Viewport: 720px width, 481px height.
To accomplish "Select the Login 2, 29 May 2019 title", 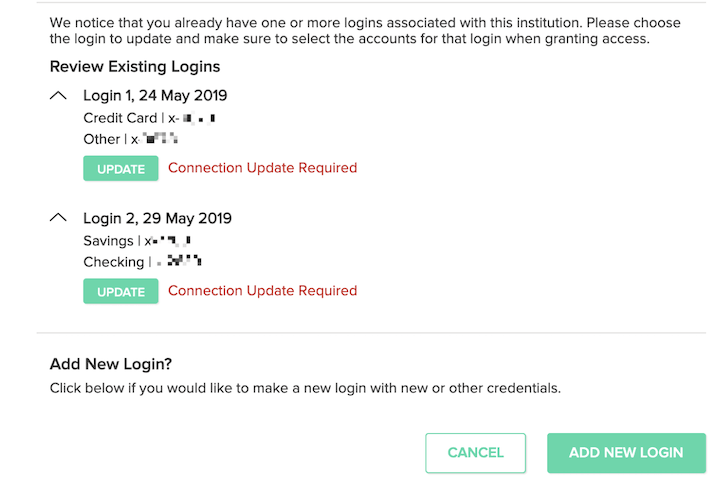I will tap(155, 218).
